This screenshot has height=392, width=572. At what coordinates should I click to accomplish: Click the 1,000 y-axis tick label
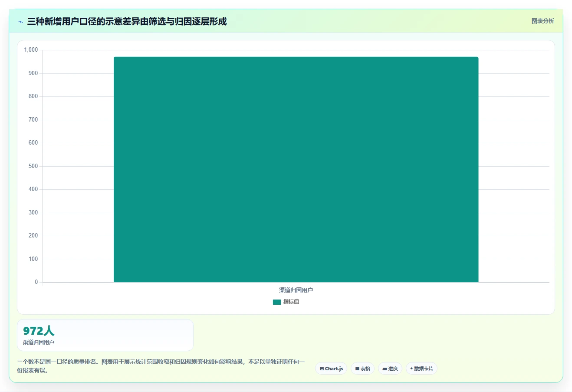31,50
